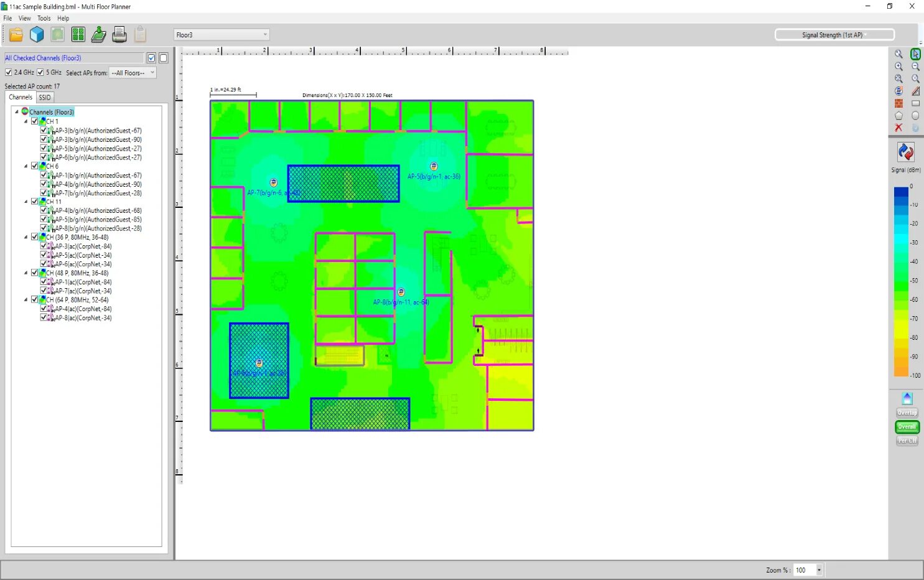Click the zoom-out magnifier with minus sign
This screenshot has width=924, height=580.
coord(915,67)
